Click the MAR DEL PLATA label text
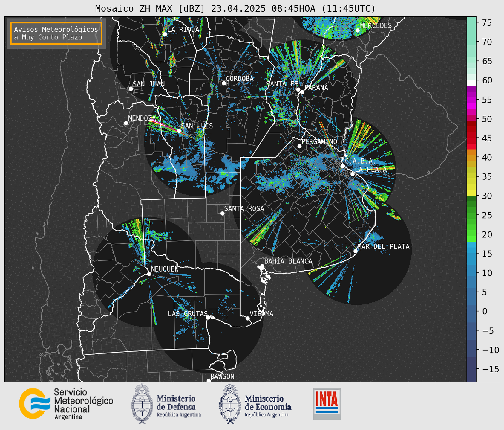 383,246
